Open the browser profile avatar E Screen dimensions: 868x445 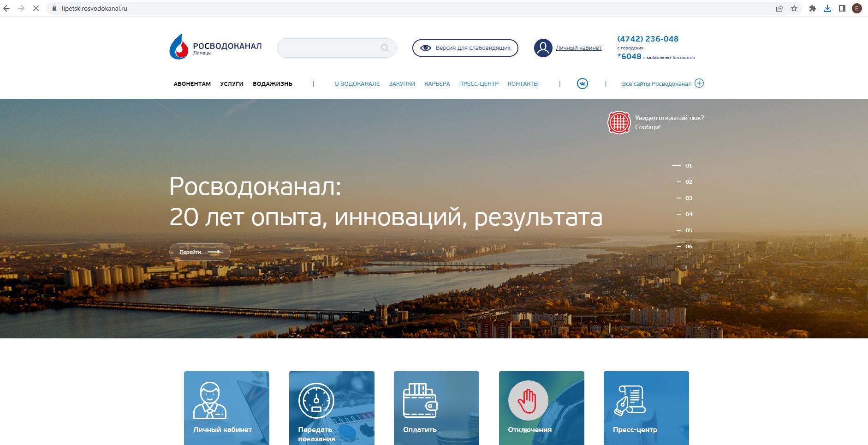pos(857,8)
